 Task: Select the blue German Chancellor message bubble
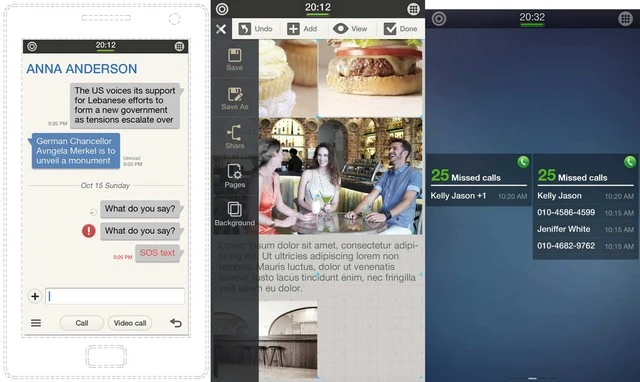(75, 151)
